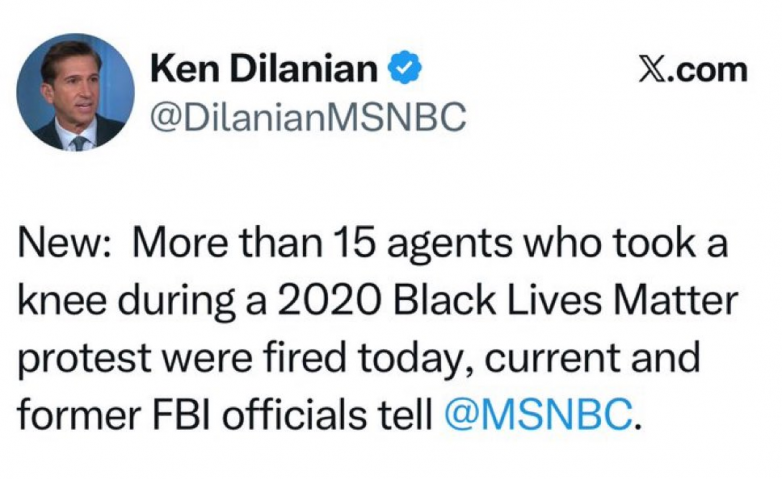Click 'More than 15 agents' text
This screenshot has width=782, height=479.
point(322,244)
